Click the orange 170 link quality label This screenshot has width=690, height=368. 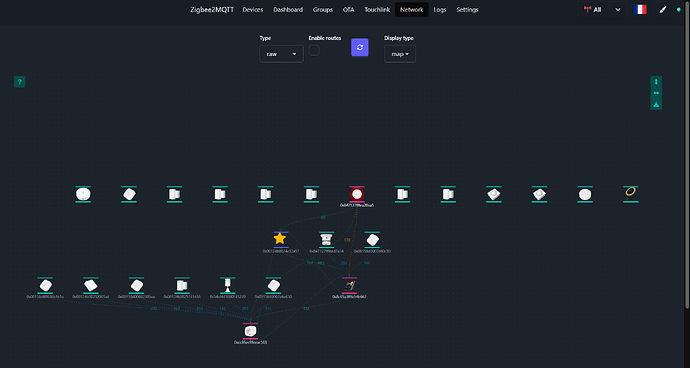347,240
